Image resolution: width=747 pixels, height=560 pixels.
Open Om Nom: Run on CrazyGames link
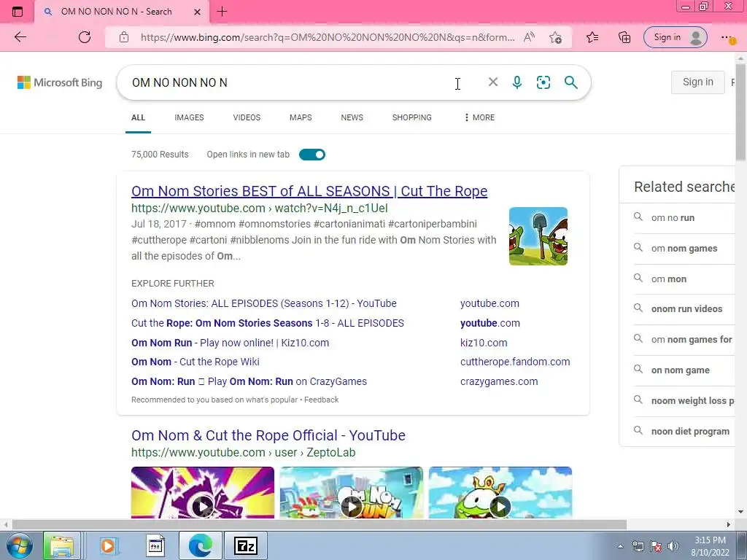pos(249,381)
